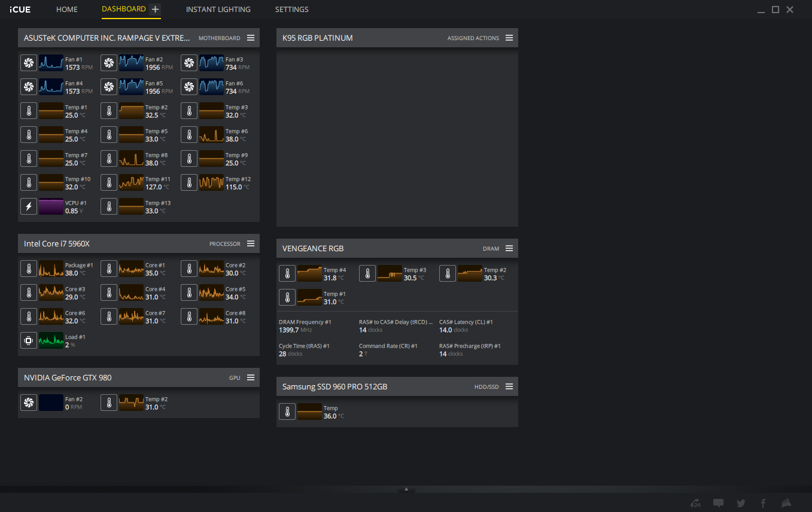This screenshot has height=512, width=812.
Task: Open the SETTINGS tab
Action: tap(292, 10)
